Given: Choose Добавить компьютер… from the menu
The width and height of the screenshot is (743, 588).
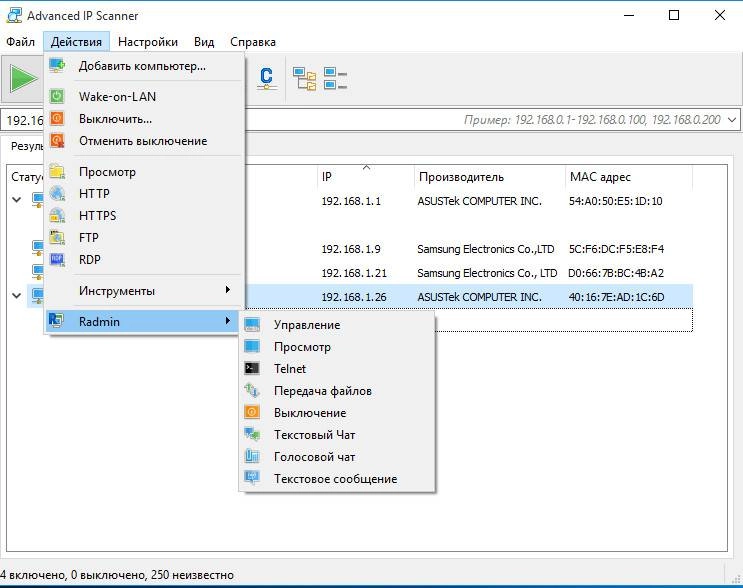Looking at the screenshot, I should tap(144, 65).
